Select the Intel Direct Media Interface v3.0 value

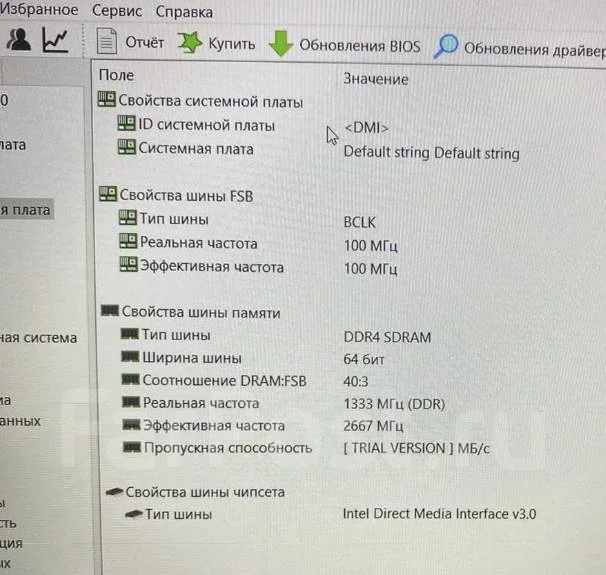(x=439, y=514)
